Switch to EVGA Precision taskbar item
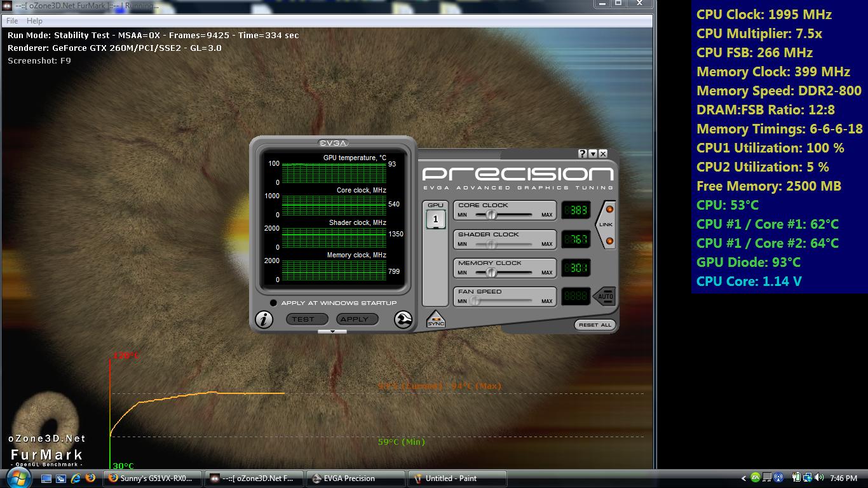 355,478
